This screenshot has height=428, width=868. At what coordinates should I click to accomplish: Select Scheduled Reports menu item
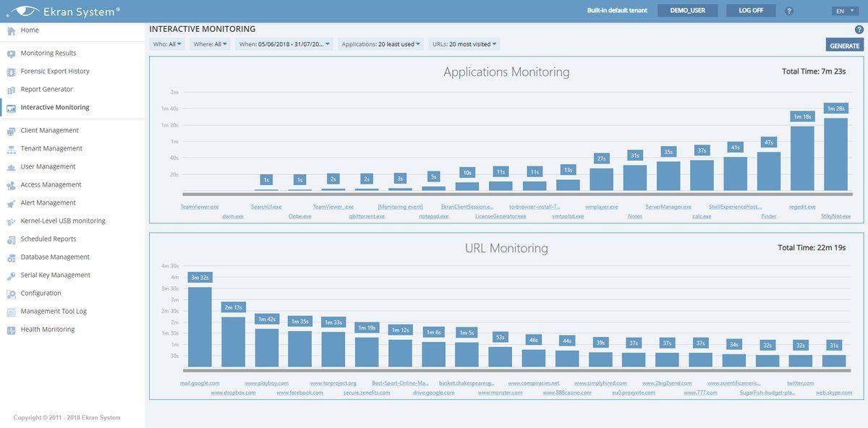click(48, 239)
